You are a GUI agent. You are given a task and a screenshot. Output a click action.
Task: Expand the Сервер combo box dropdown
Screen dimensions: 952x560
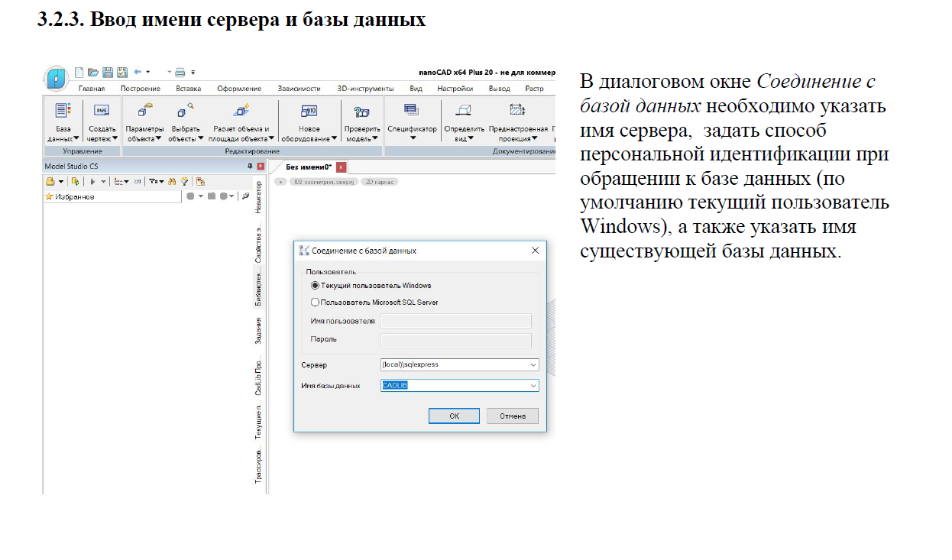coord(533,365)
